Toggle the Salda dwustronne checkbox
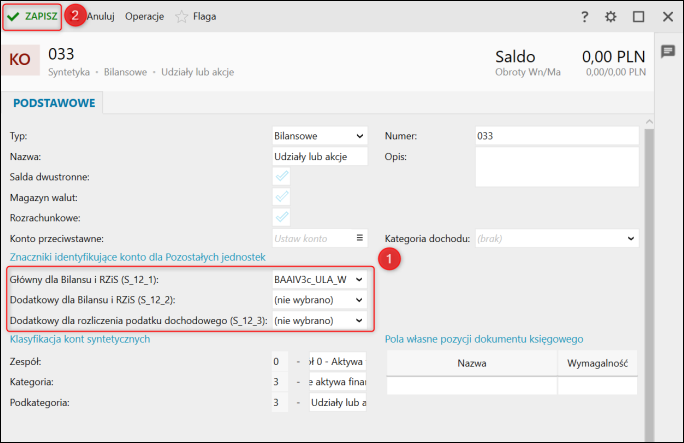Viewport: 684px width, 443px height. pos(282,177)
